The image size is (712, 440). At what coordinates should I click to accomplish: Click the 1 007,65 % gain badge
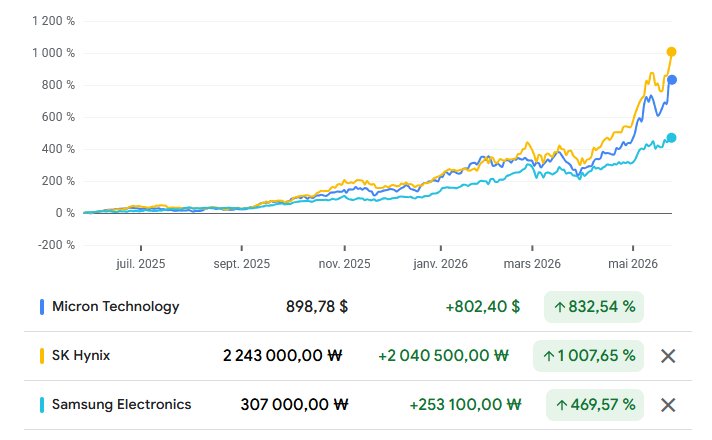588,356
